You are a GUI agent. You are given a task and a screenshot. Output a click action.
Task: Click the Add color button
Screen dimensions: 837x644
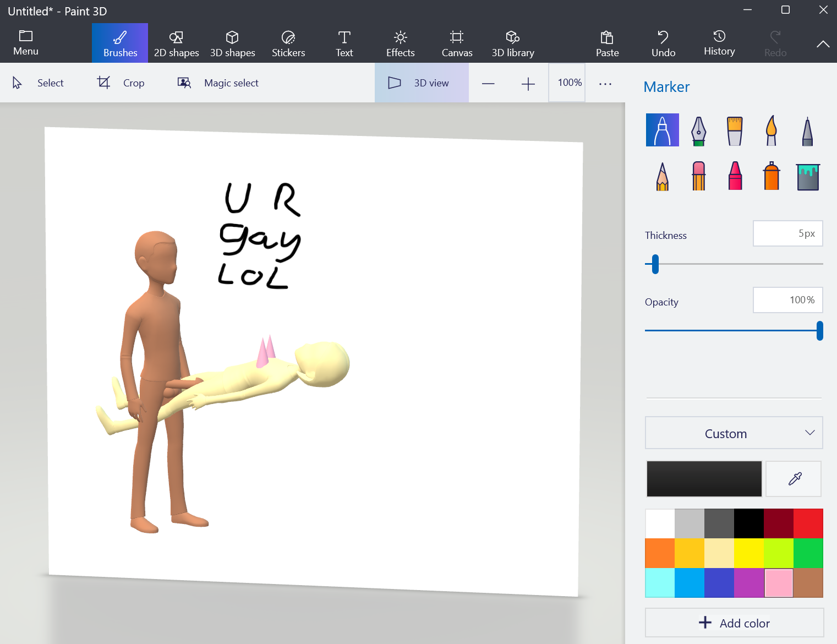tap(734, 623)
